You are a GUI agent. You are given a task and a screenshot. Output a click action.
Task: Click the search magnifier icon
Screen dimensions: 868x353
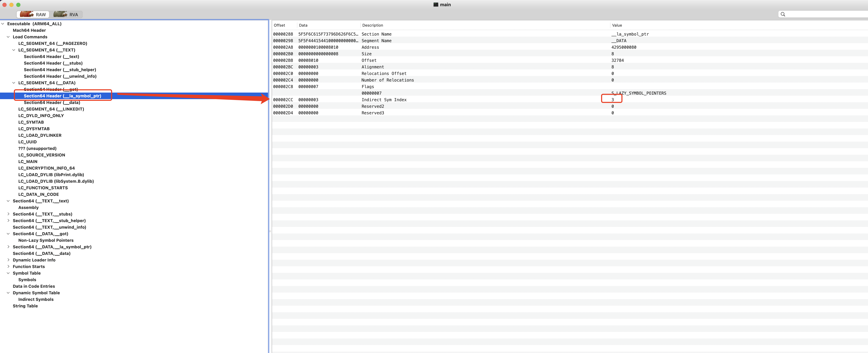[783, 14]
